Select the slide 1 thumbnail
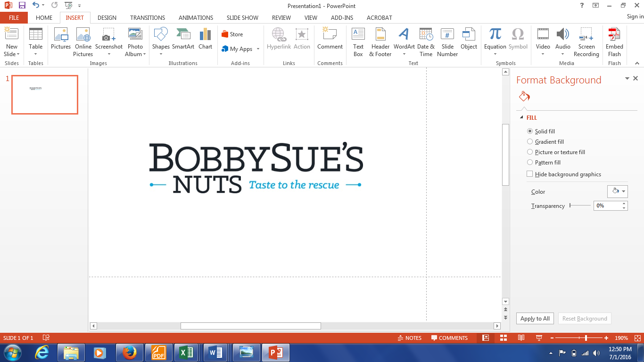The width and height of the screenshot is (644, 362). coord(45,95)
